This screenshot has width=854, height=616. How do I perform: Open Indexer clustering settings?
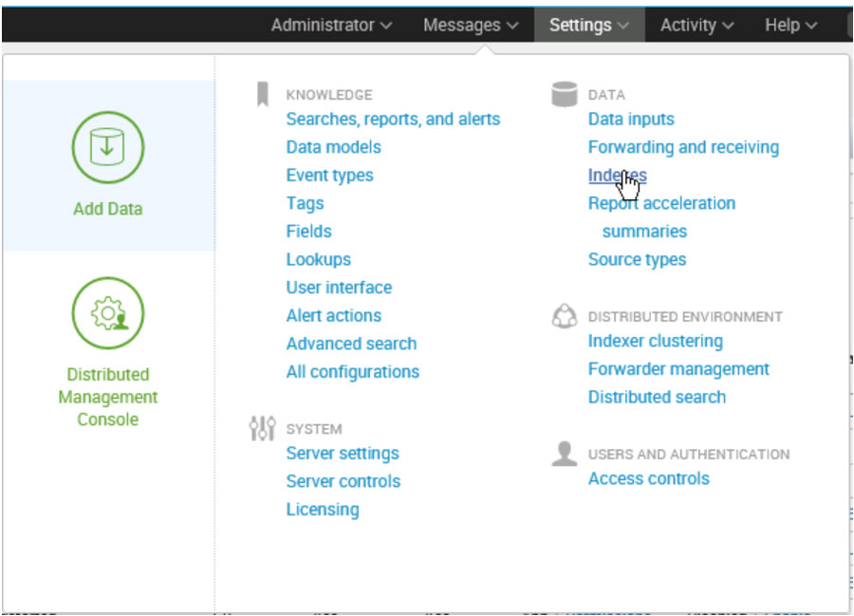click(x=655, y=341)
